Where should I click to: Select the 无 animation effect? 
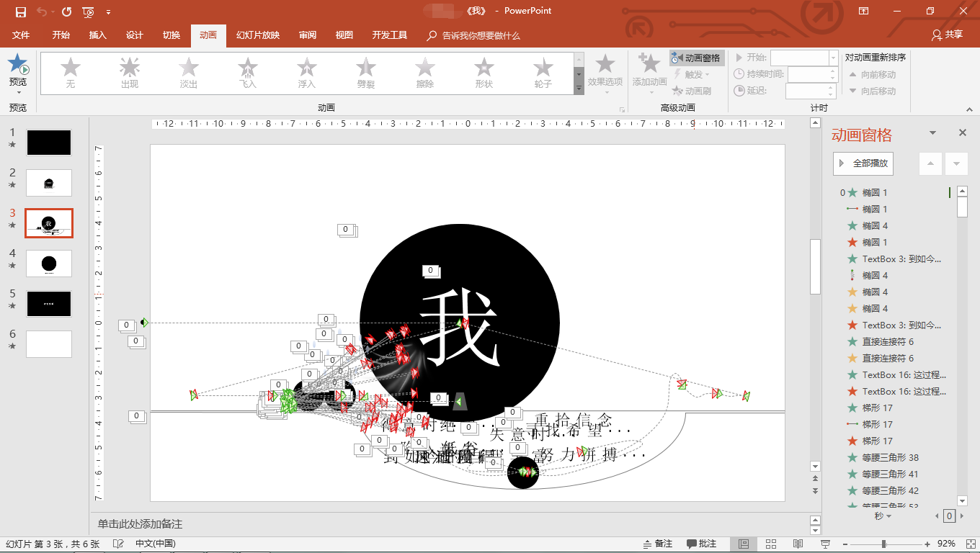[71, 73]
